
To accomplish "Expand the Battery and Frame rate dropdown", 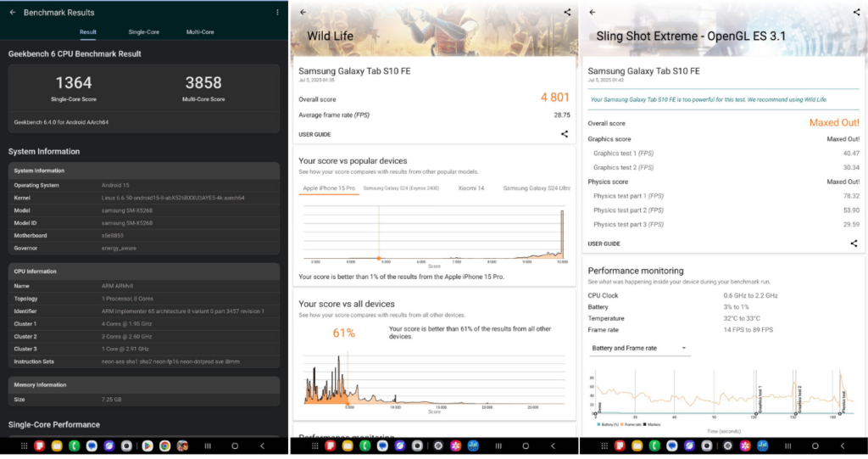I will [x=639, y=348].
